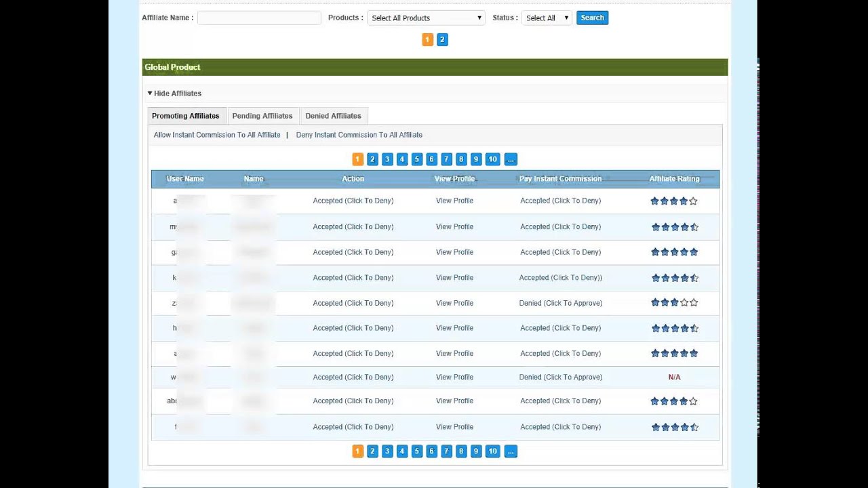The image size is (868, 488).
Task: Click Action Accepted (Click To Deny) in first row
Action: [353, 201]
